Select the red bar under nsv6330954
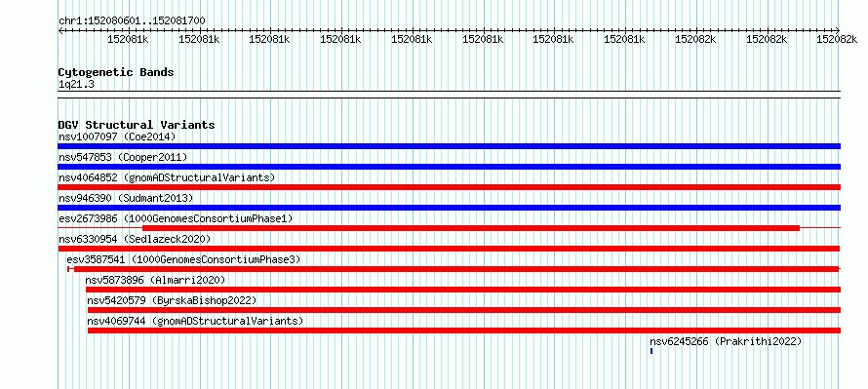Image resolution: width=868 pixels, height=389 pixels. tap(449, 249)
